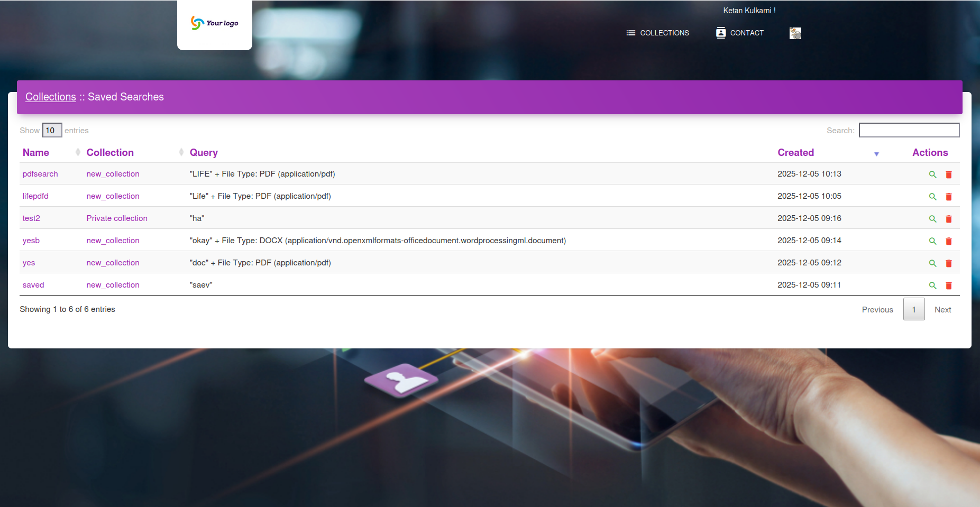Screen dimensions: 980x507
Task: Delete the pdfsearch saved search
Action: click(x=948, y=174)
